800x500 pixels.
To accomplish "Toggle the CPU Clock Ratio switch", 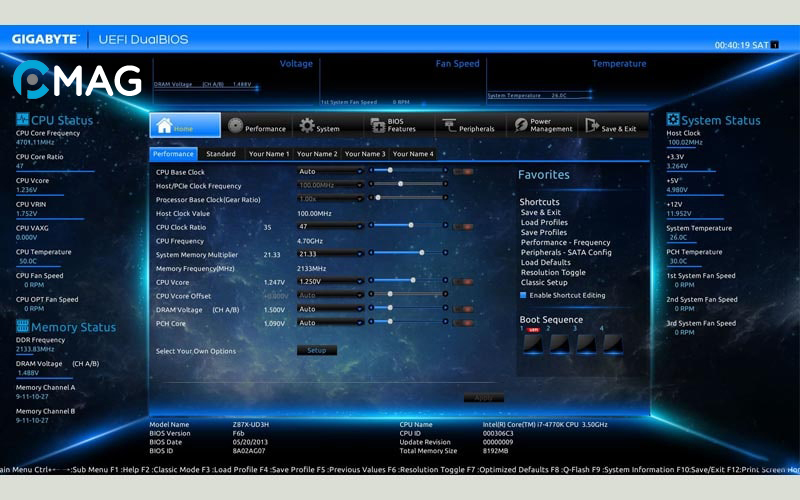I will point(463,227).
